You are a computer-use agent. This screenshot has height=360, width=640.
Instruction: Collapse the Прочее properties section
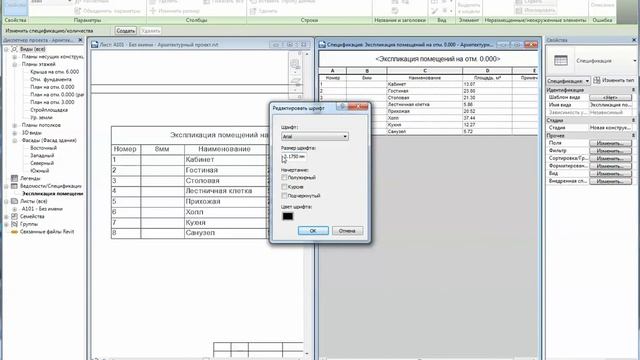click(x=633, y=136)
